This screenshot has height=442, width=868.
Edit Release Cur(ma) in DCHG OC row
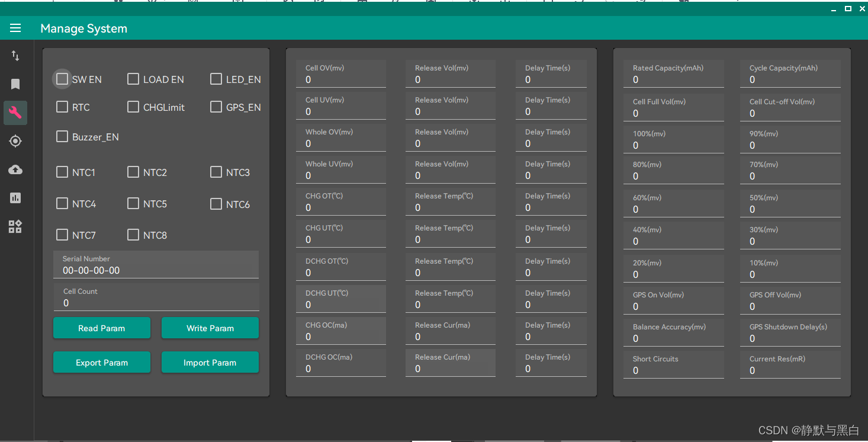(x=451, y=363)
